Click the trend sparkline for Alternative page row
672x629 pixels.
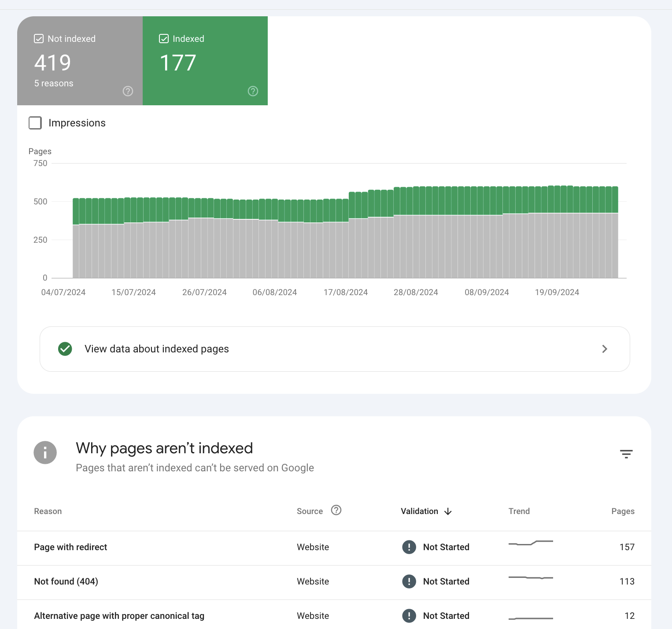click(x=531, y=618)
